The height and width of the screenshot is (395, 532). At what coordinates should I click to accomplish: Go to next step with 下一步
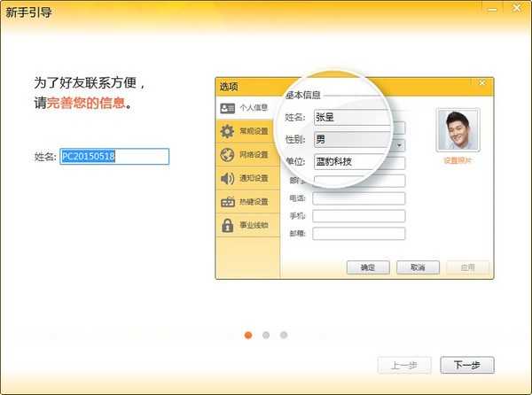(x=467, y=365)
